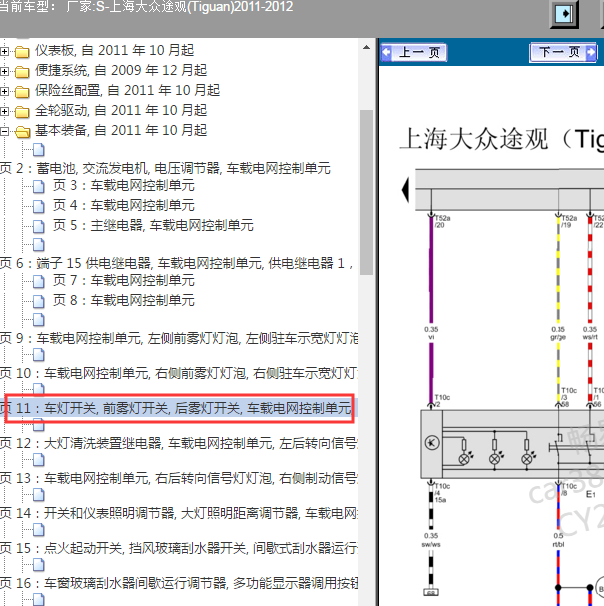Go to next page with 下一页
The height and width of the screenshot is (606, 604).
(564, 52)
